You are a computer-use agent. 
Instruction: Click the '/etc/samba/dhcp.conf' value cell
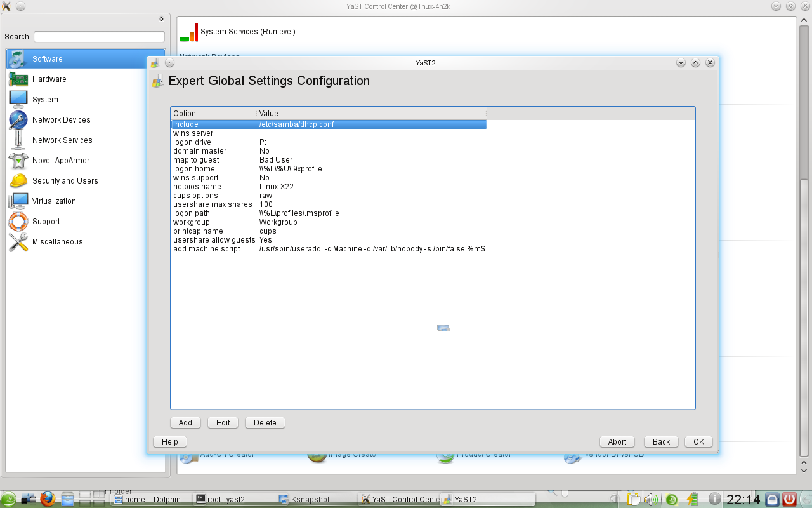pyautogui.click(x=297, y=124)
